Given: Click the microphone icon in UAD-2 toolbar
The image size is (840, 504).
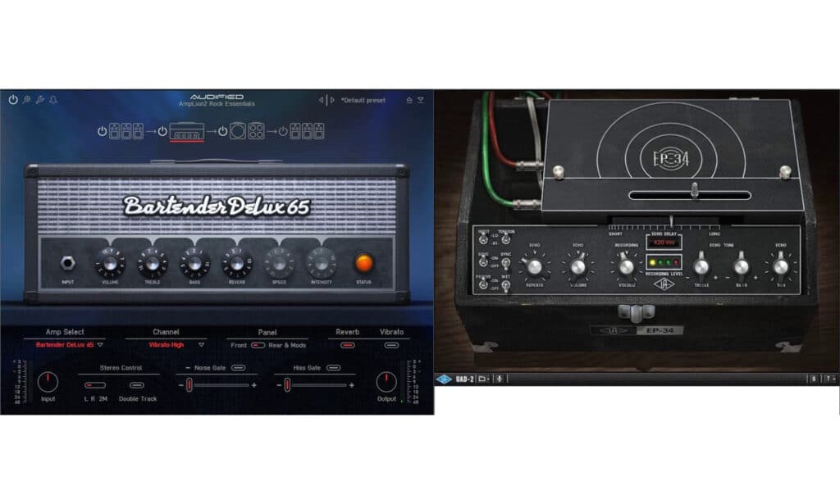Looking at the screenshot, I should pyautogui.click(x=500, y=379).
